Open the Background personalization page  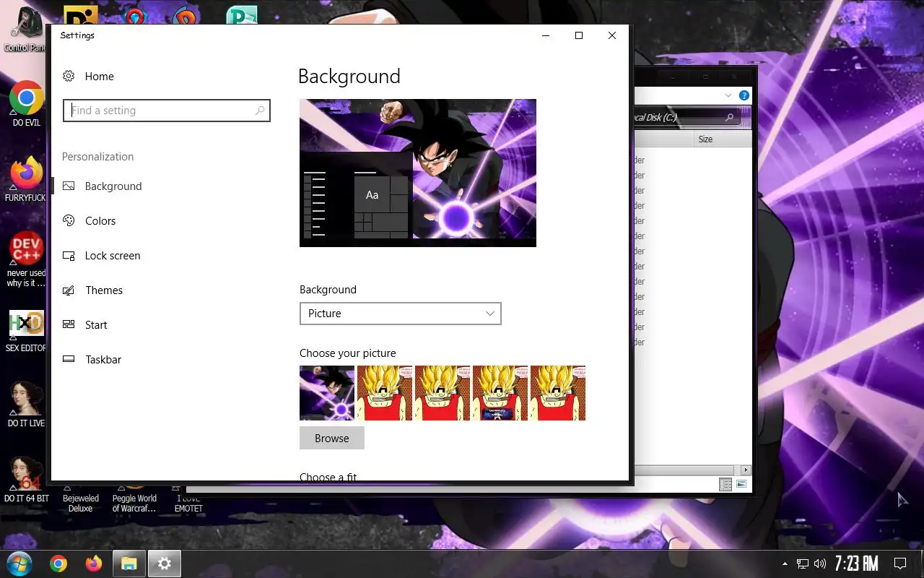[113, 186]
